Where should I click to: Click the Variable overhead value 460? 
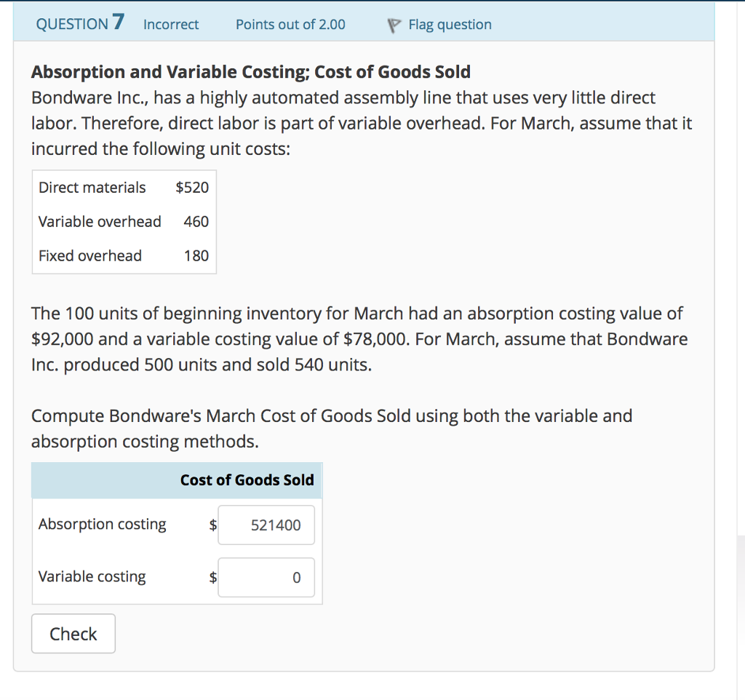196,221
